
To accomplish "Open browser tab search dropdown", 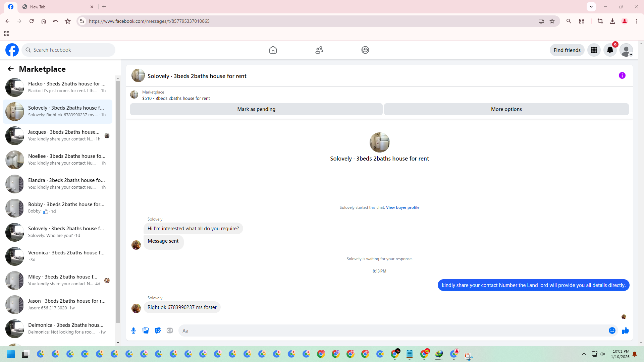I will point(591,7).
